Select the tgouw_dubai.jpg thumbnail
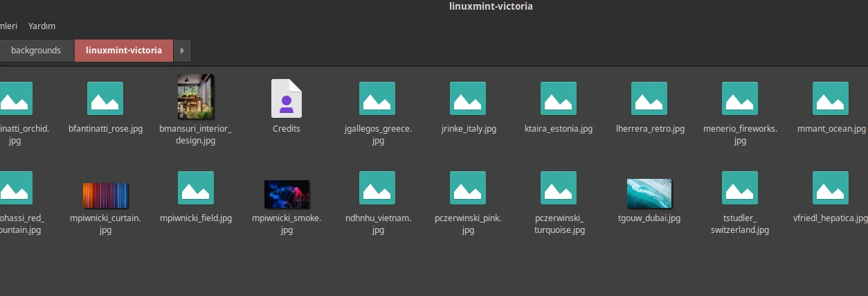This screenshot has width=868, height=296. 649,193
